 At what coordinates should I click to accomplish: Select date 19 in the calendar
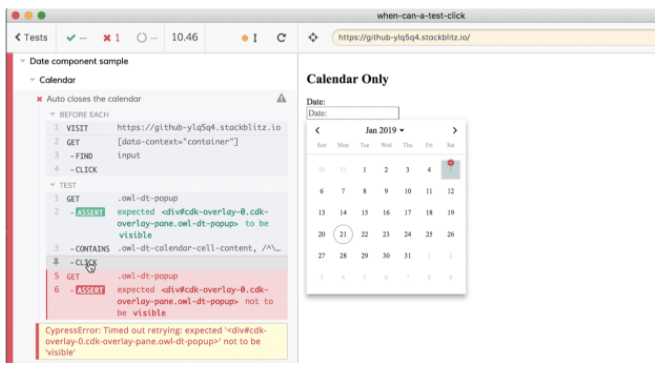[x=450, y=213]
